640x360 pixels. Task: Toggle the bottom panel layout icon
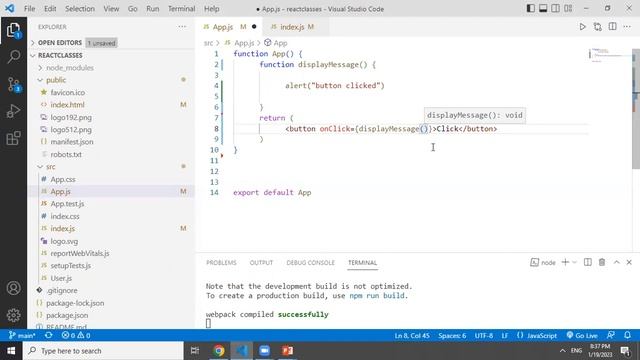[x=543, y=8]
